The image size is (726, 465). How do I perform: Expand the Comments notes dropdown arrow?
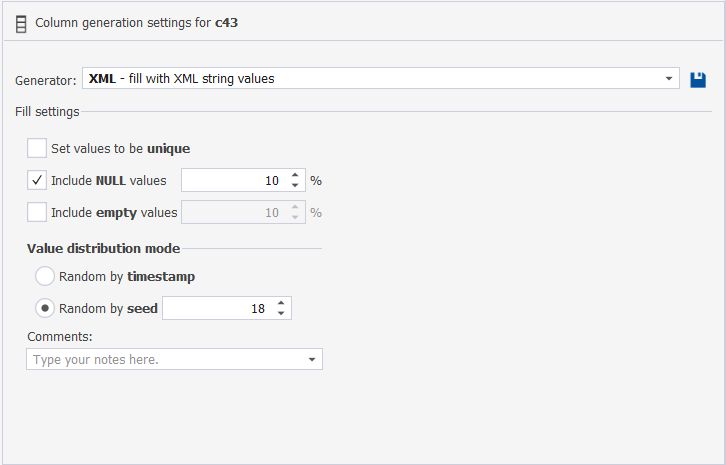(312, 359)
